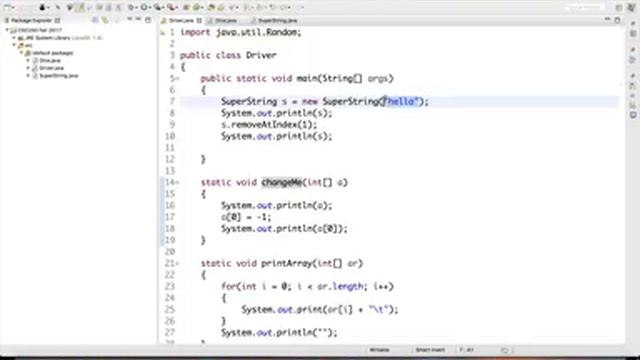640x360 pixels.
Task: Click the Run with Coverage toolbar icon
Action: click(158, 7)
